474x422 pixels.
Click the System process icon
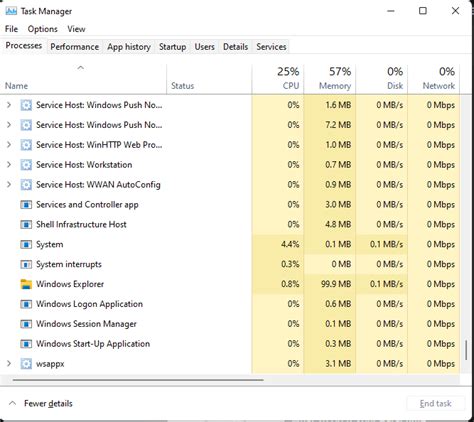(26, 244)
